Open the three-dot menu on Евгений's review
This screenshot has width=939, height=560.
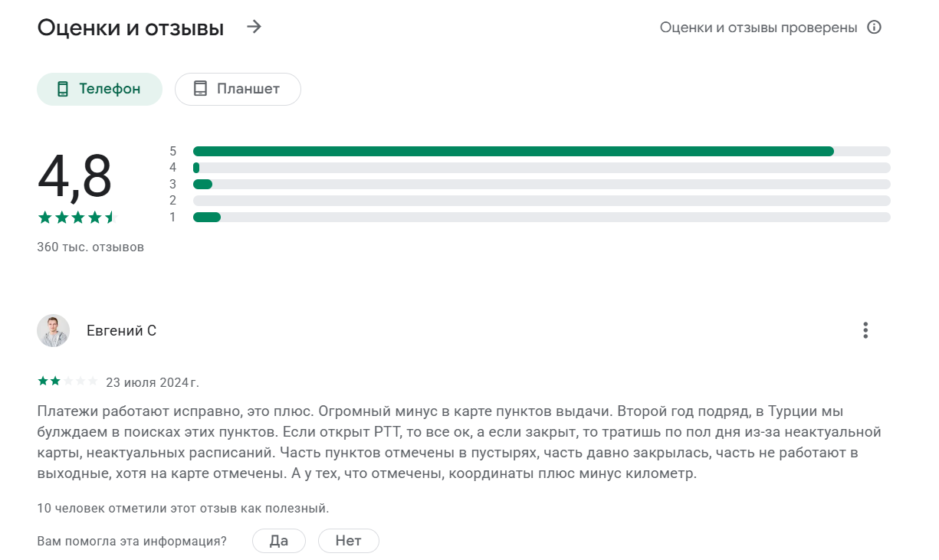(865, 330)
